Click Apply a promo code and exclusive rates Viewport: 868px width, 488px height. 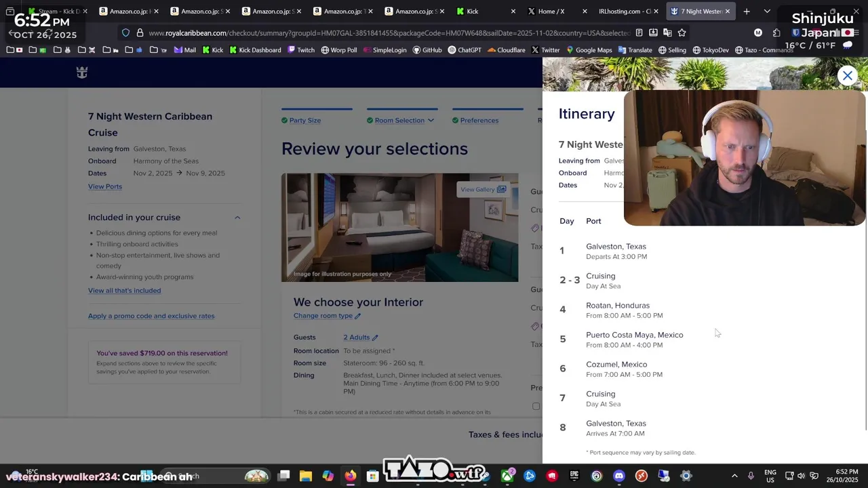point(151,316)
